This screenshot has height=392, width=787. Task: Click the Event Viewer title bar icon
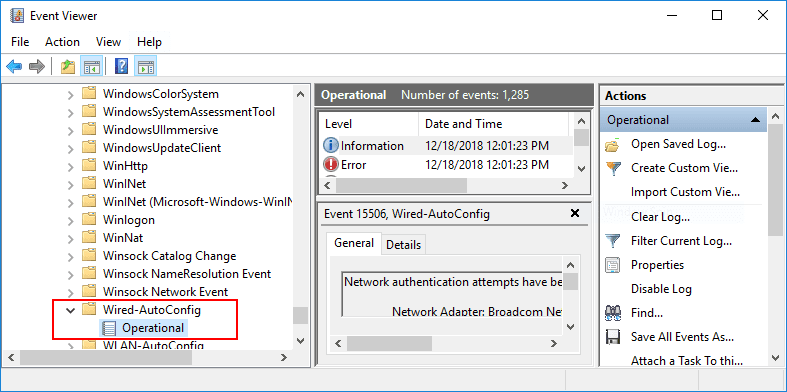[17, 16]
